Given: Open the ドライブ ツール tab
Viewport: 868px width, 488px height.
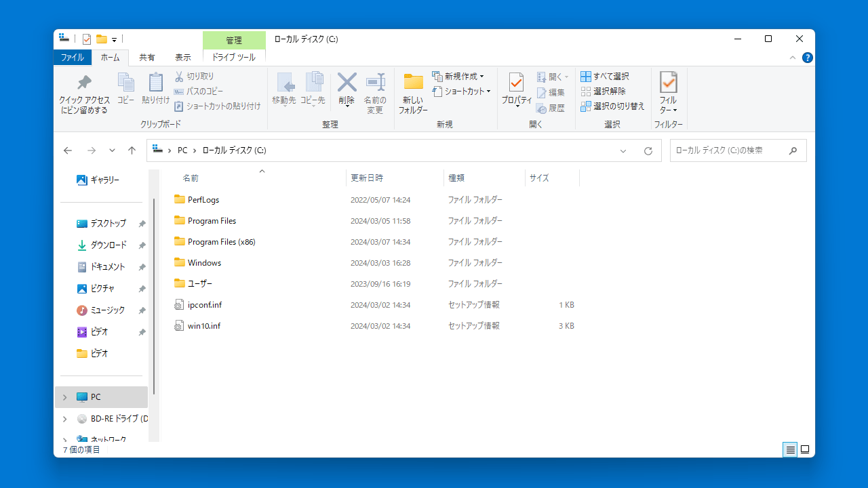Looking at the screenshot, I should (234, 58).
